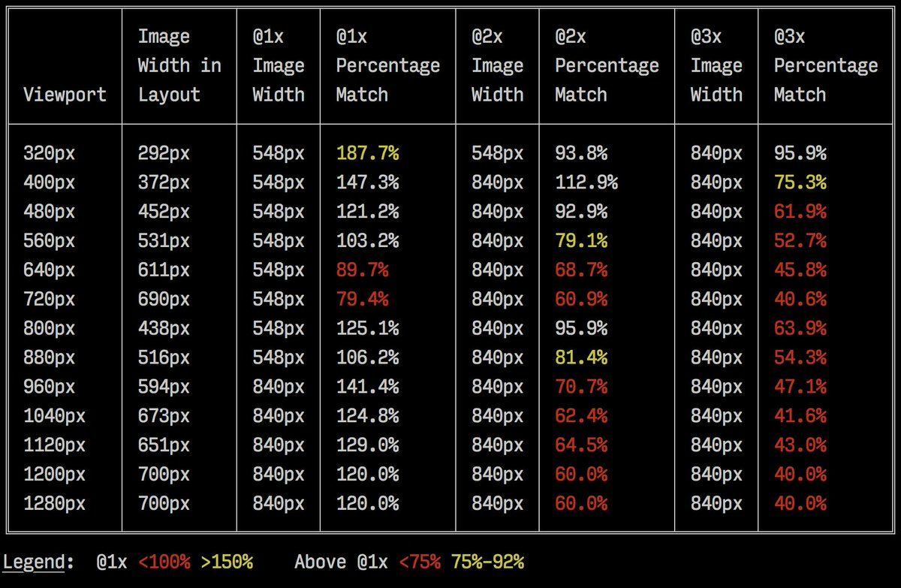Select the yellow 75.3% @3x value
Image resolution: width=901 pixels, height=588 pixels.
click(800, 182)
